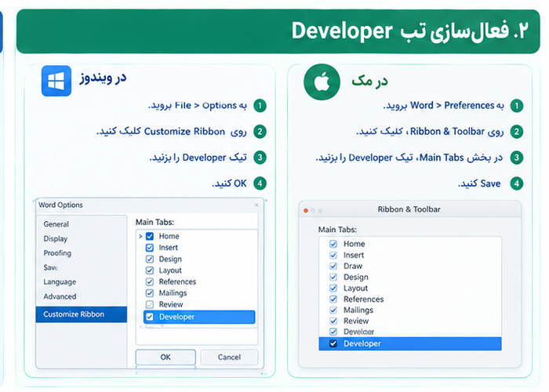Expand the Home tab arrow in Word Options
This screenshot has height=392, width=549.
140,236
